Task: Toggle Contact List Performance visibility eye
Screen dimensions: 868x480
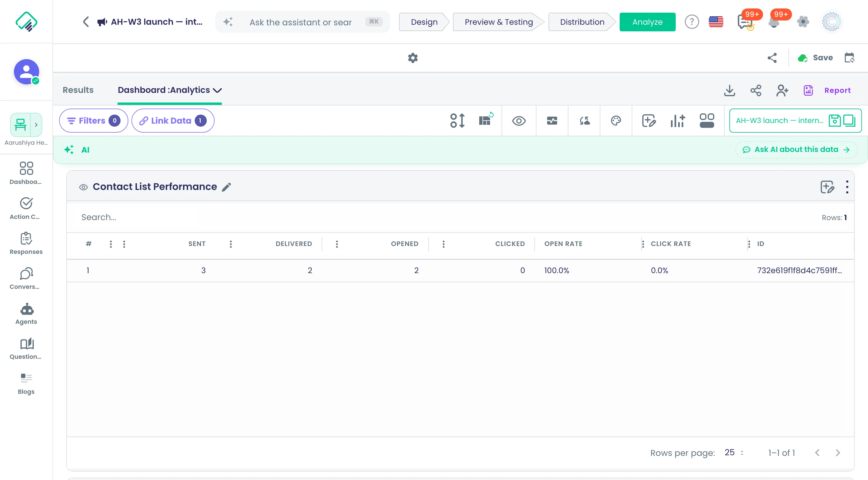Action: [83, 187]
